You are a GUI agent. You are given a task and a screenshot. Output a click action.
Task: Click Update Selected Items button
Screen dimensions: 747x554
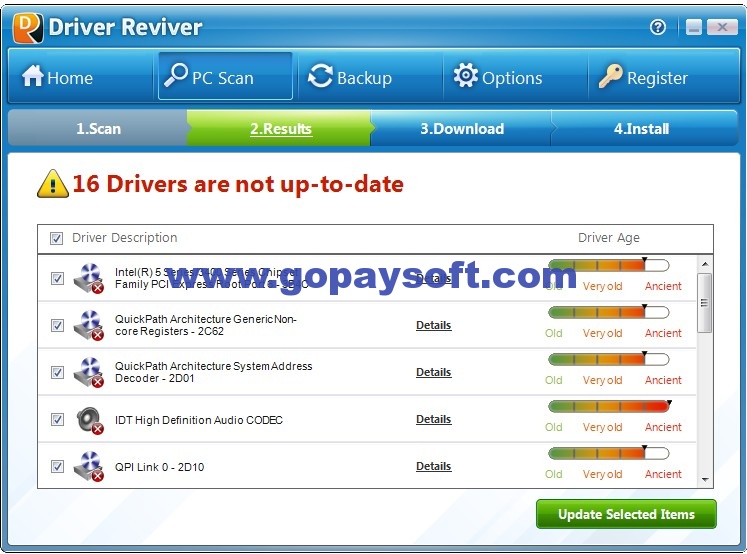tap(626, 514)
